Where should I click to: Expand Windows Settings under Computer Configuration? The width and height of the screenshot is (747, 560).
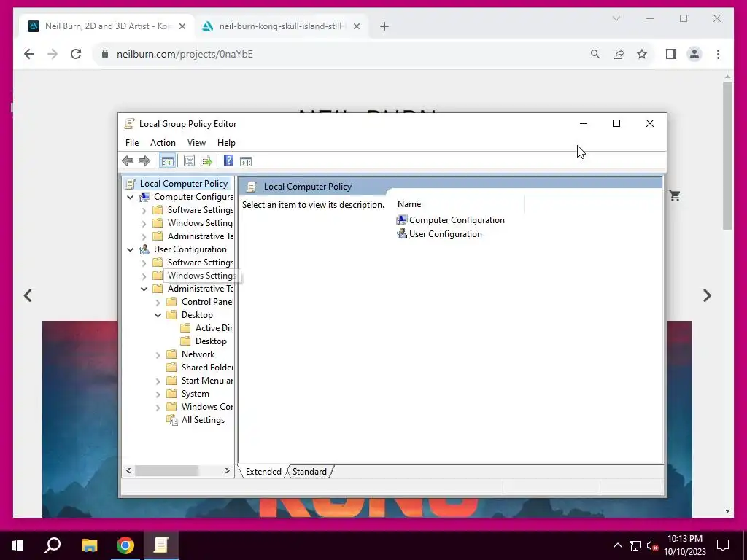click(144, 223)
